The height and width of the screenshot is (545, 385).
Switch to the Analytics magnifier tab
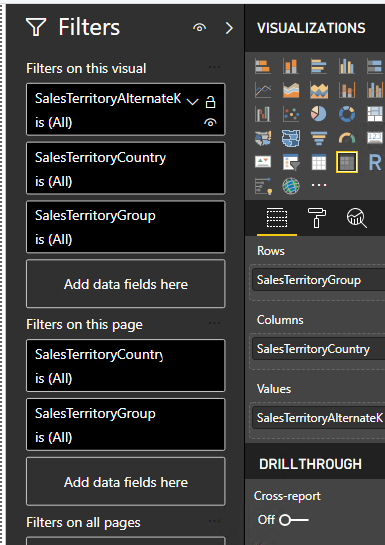click(357, 218)
